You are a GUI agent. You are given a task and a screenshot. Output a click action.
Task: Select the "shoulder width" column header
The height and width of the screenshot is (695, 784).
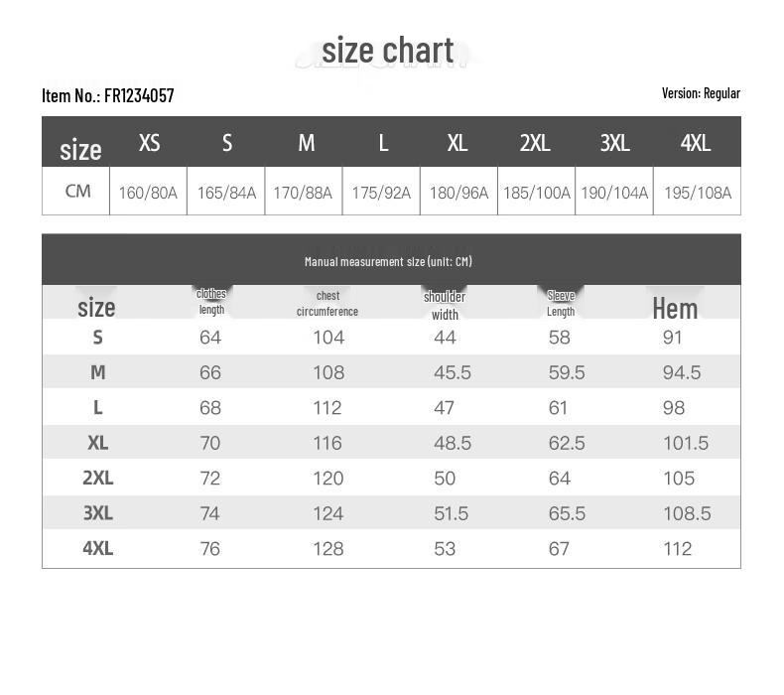(x=445, y=305)
